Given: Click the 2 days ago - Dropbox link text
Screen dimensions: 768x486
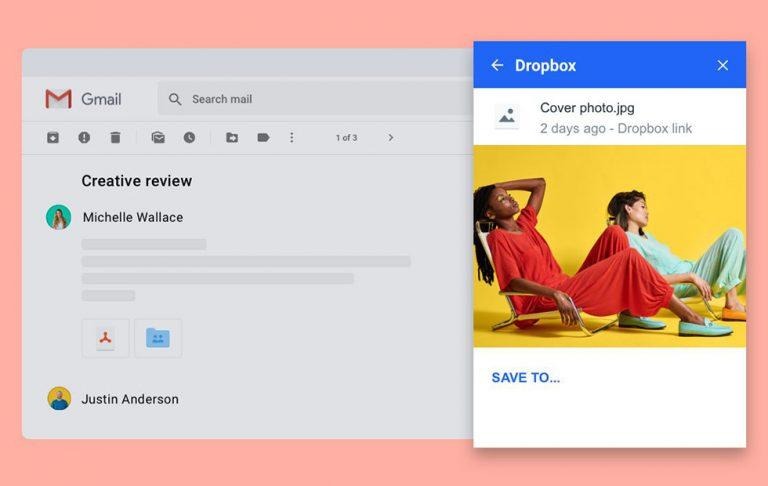Looking at the screenshot, I should 616,128.
